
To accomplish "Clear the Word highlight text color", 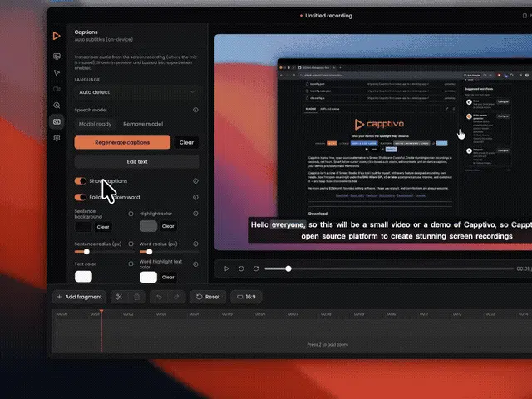I will tap(168, 277).
